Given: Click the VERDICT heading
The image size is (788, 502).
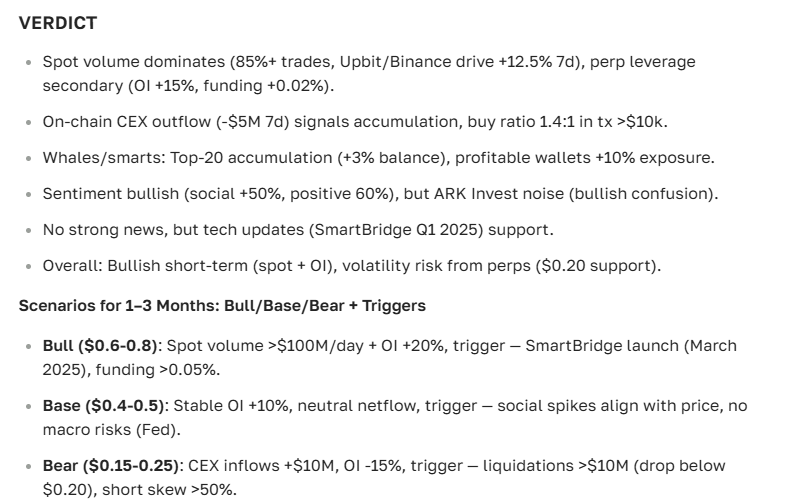Looking at the screenshot, I should pos(58,21).
